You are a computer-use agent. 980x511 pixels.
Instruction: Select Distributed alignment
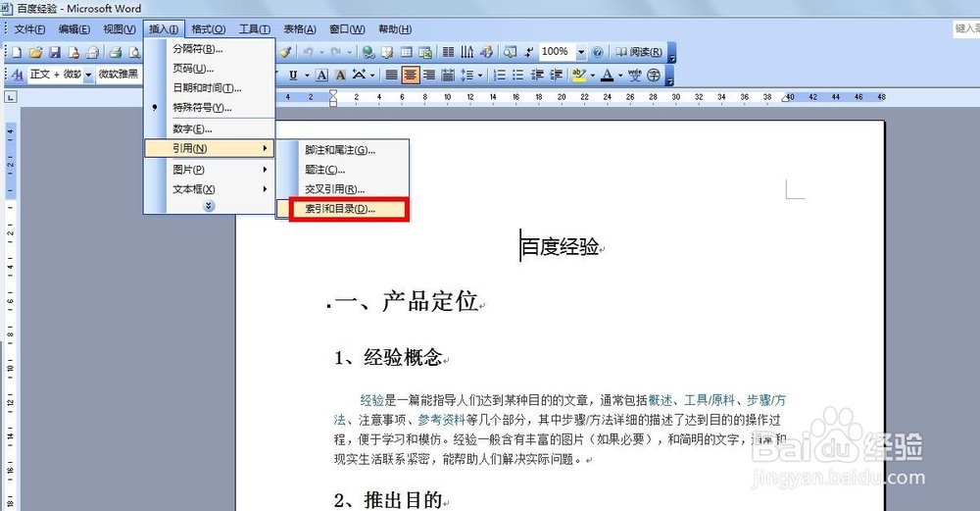(448, 76)
